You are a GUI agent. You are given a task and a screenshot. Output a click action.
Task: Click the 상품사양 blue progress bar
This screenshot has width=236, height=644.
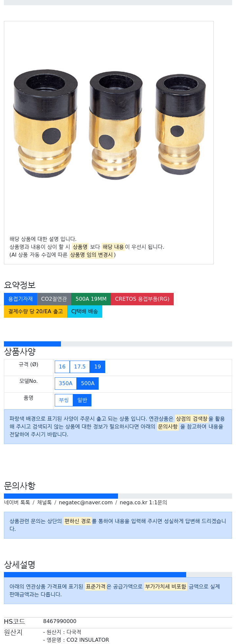[32, 344]
